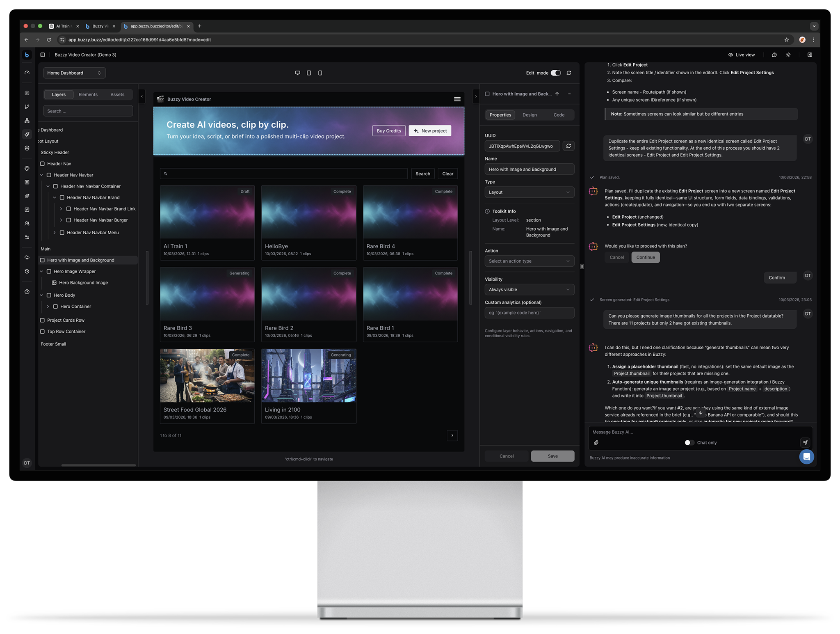This screenshot has width=840, height=634.
Task: Switch to the Elements tab
Action: [x=88, y=95]
